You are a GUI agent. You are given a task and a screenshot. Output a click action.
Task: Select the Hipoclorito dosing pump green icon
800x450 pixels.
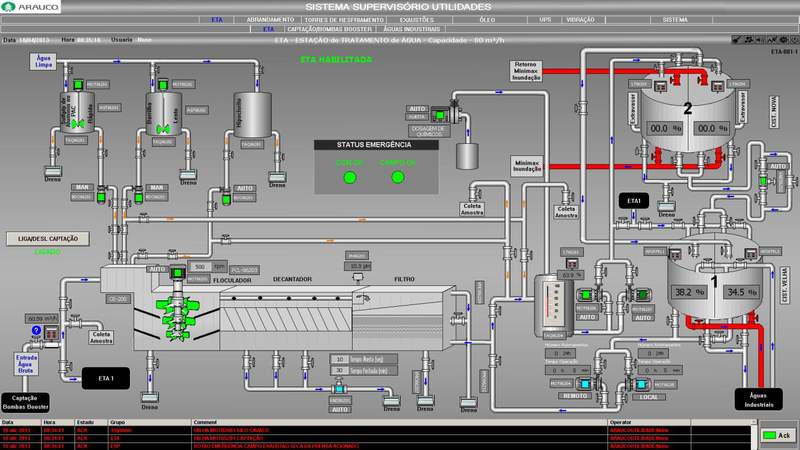click(226, 197)
